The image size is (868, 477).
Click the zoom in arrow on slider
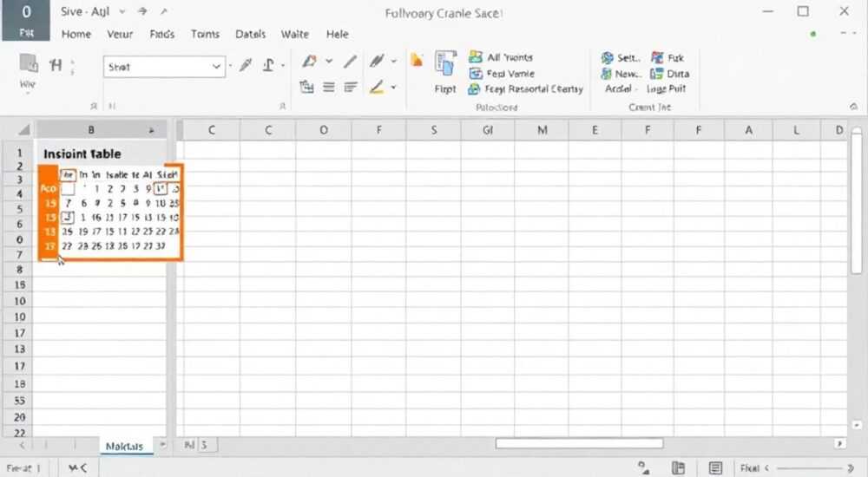point(851,468)
